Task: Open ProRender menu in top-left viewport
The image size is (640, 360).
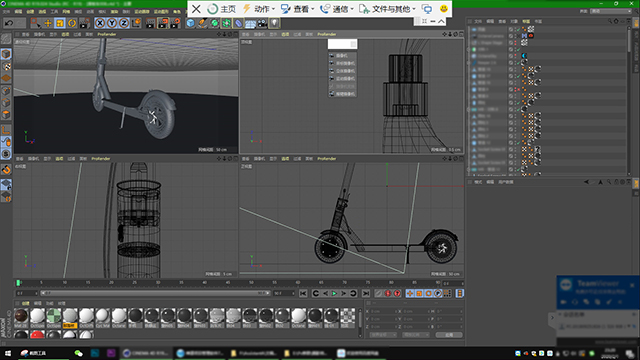Action: point(107,34)
